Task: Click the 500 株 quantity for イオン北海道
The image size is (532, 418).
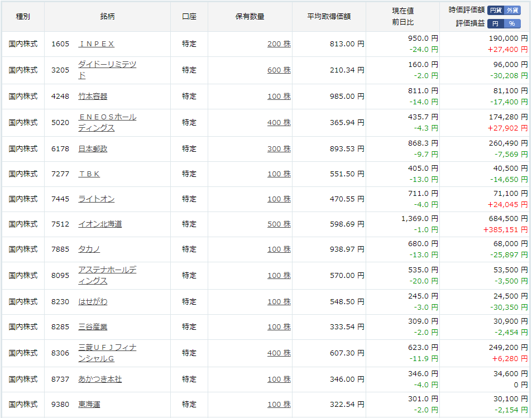Action: click(279, 224)
